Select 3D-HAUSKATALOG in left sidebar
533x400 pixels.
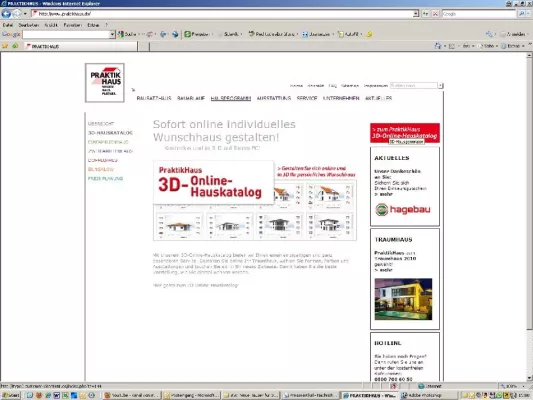110,133
